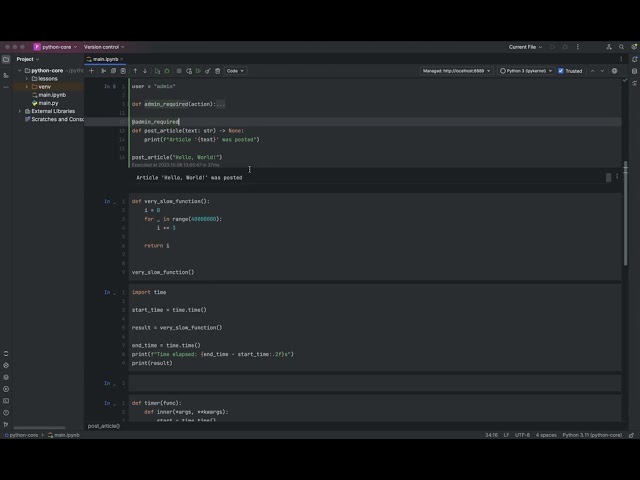This screenshot has width=640, height=480.
Task: Click the editor vertical scrollbar thumb
Action: 625,213
